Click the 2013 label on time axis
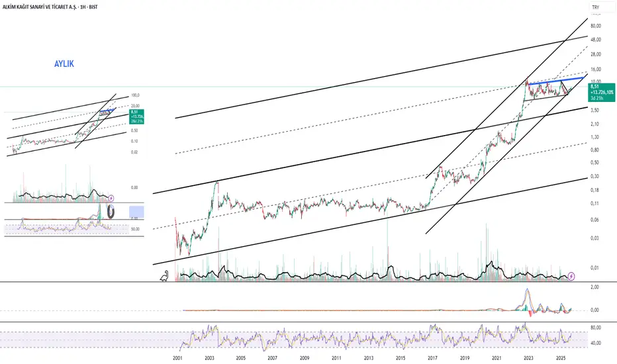The width and height of the screenshot is (617, 364). click(x=369, y=358)
